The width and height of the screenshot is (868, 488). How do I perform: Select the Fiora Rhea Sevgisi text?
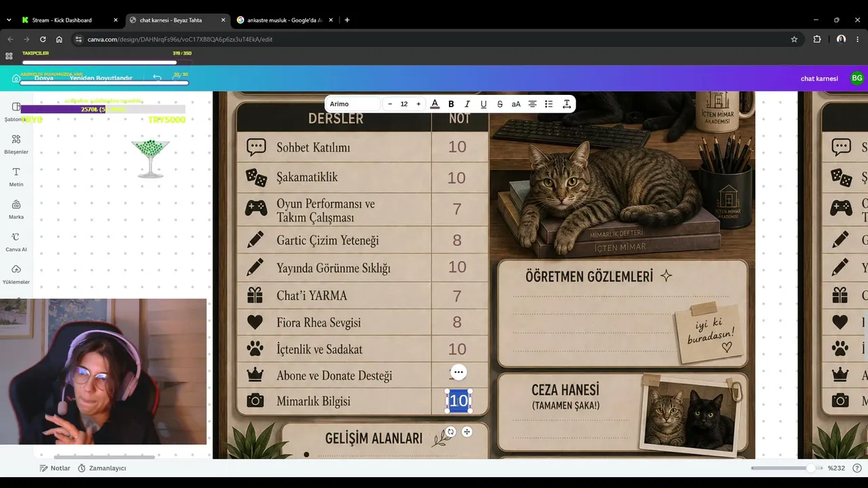tap(319, 323)
